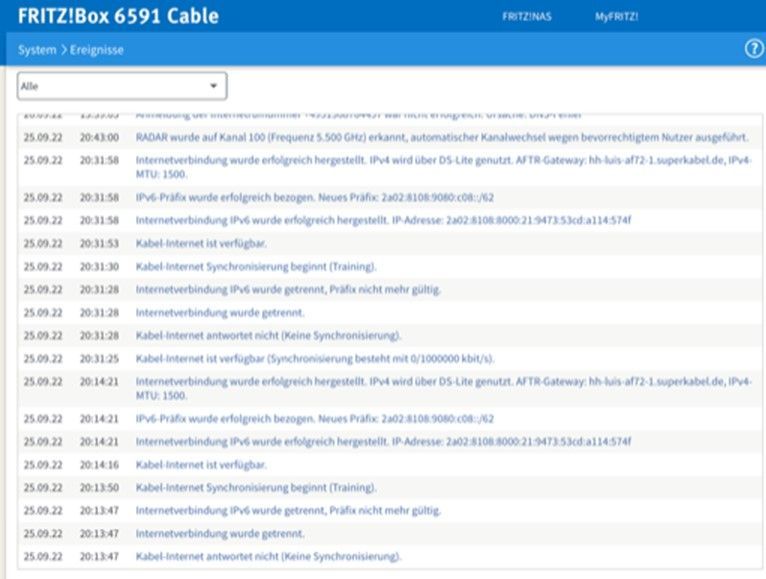Go to System in the breadcrumb
Screen dimensions: 766x579
click(37, 50)
